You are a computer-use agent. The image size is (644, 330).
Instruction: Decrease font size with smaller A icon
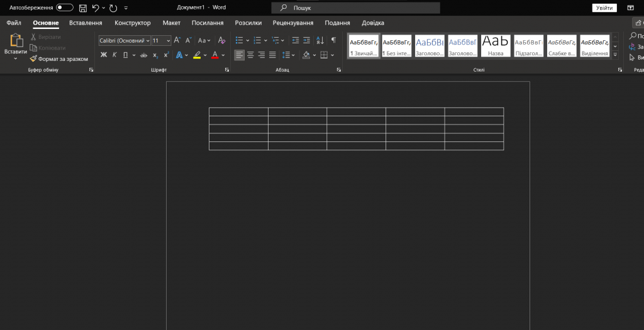pos(188,40)
